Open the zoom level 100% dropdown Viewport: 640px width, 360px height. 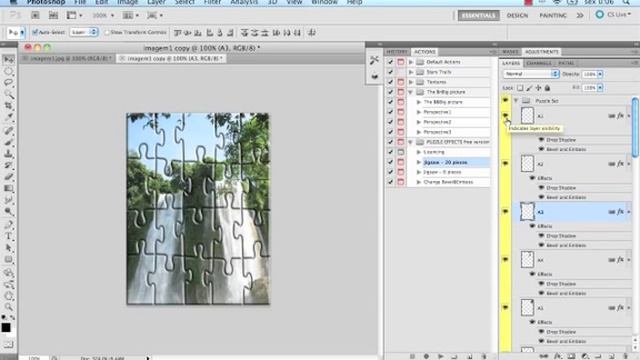pos(103,16)
